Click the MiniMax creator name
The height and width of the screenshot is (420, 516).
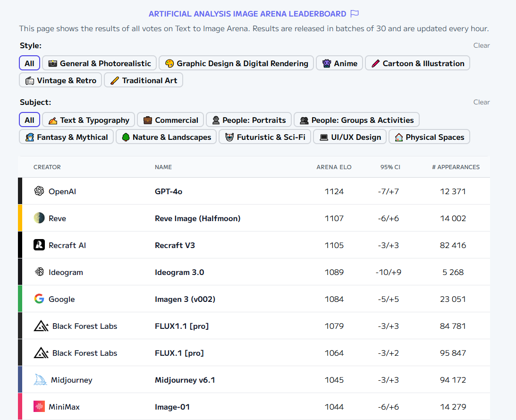[x=64, y=407]
